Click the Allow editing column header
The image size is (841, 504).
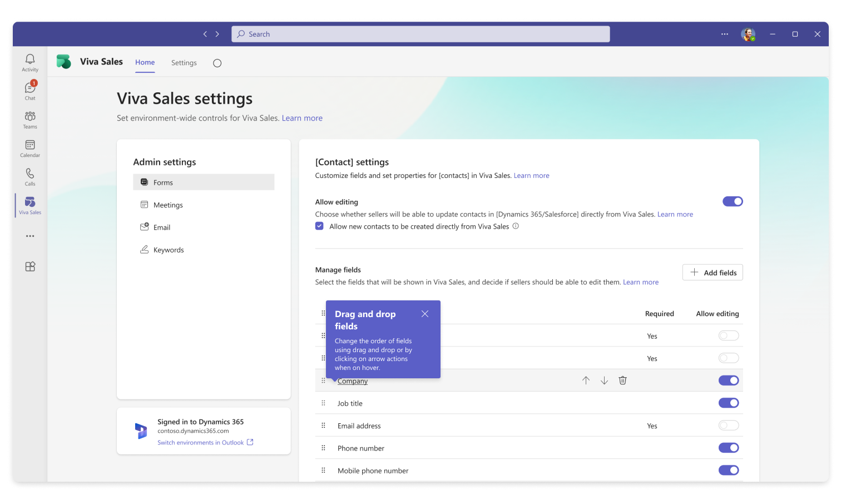[718, 314]
